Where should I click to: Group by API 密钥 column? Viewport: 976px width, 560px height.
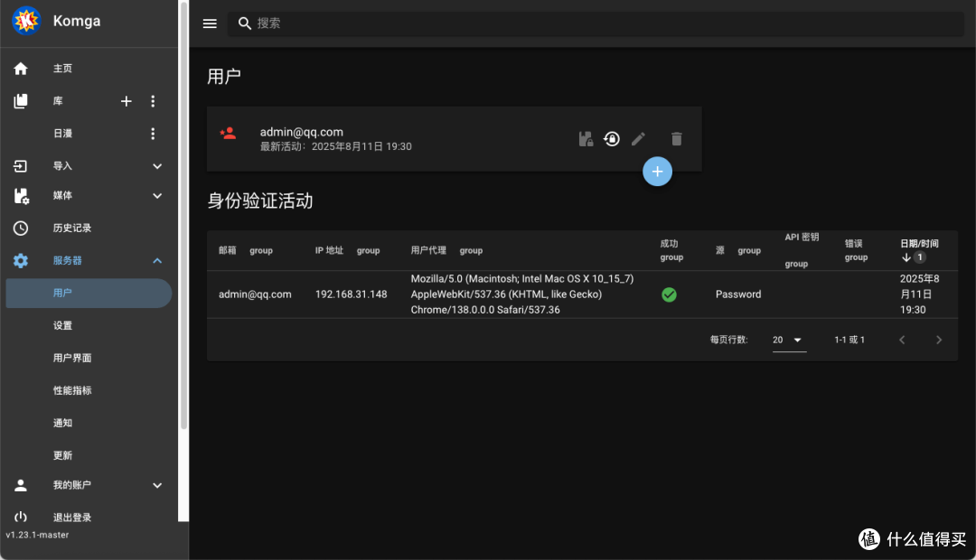tap(796, 264)
